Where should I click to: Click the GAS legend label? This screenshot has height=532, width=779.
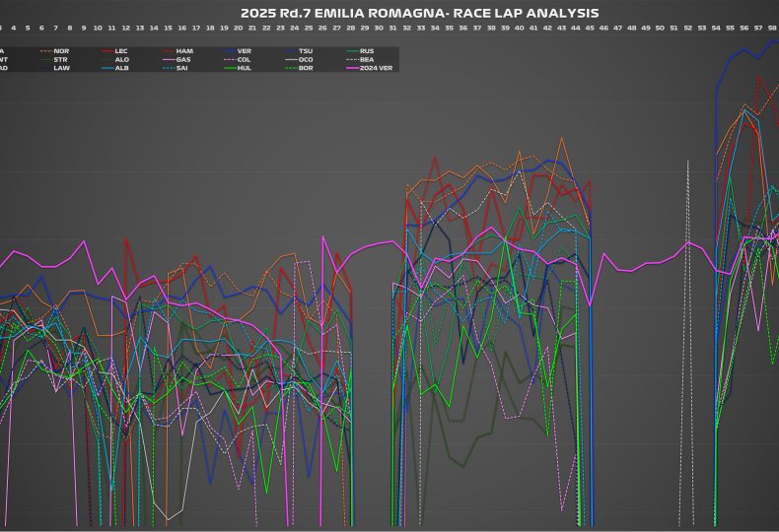[x=183, y=59]
